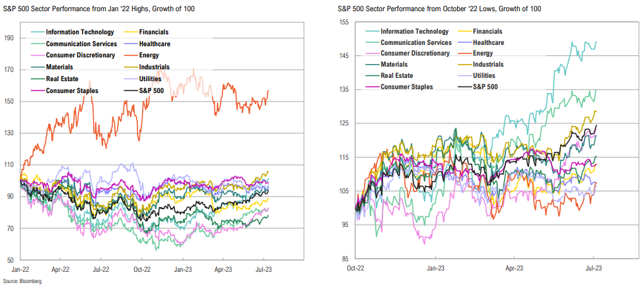Click Consumer Staples legend label in left chart
The height and width of the screenshot is (287, 644).
(x=72, y=89)
